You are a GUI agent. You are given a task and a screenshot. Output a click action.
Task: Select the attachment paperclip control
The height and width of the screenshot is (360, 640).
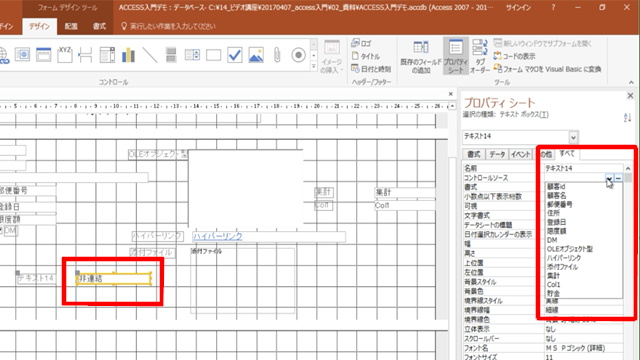click(x=277, y=55)
